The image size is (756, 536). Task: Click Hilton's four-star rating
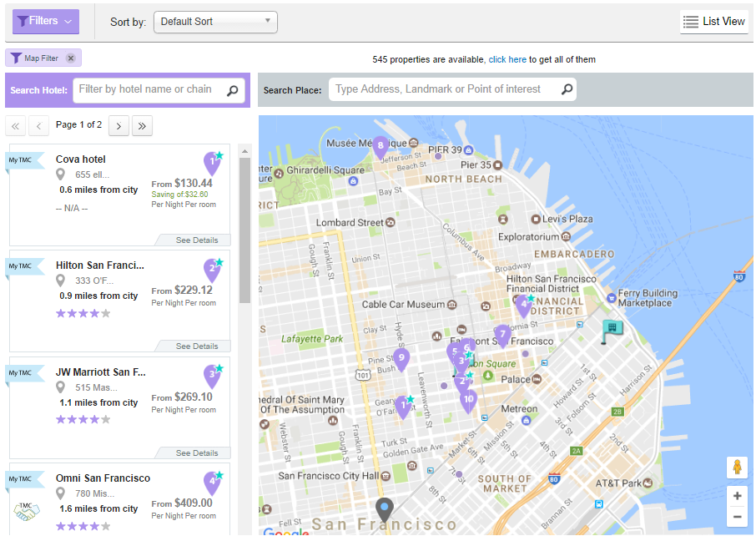[x=83, y=314]
